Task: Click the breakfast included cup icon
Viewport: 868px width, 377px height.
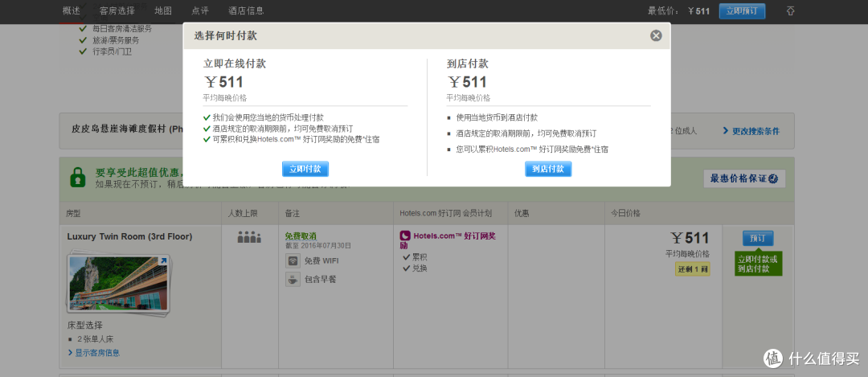Action: (293, 279)
